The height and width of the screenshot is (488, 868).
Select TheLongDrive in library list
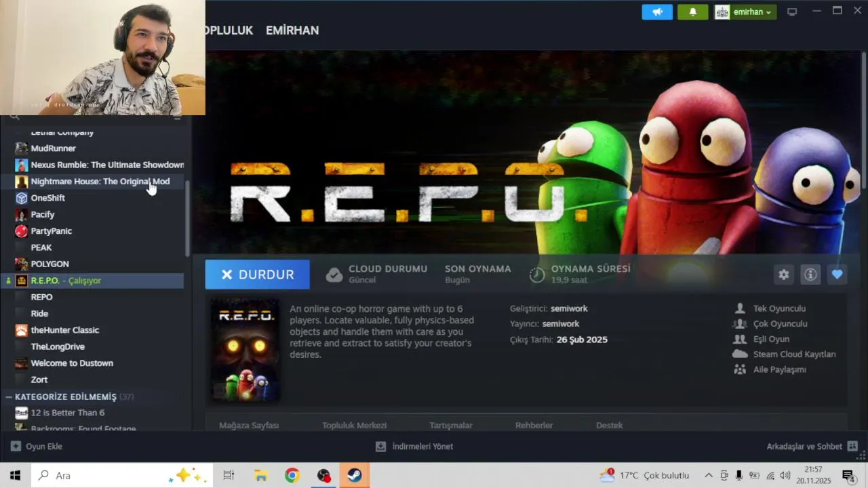[x=93, y=346]
